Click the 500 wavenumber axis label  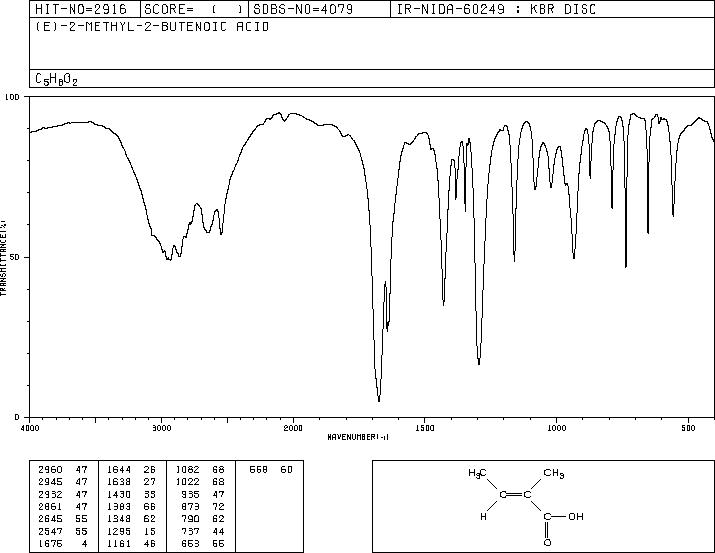[x=688, y=428]
